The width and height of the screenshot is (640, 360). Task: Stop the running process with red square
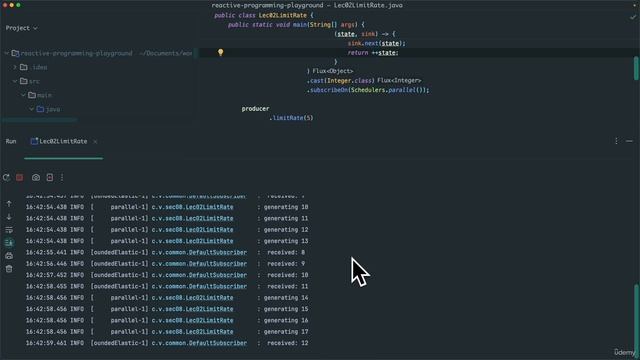pyautogui.click(x=20, y=178)
